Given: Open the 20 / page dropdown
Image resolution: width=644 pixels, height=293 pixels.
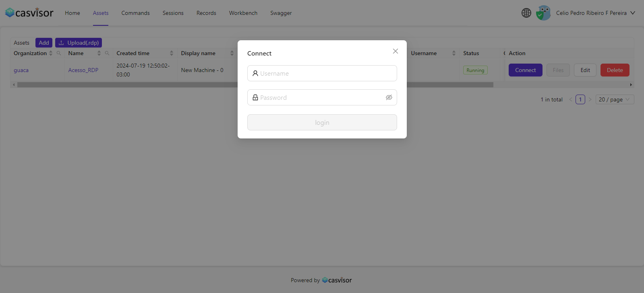Looking at the screenshot, I should (x=615, y=99).
